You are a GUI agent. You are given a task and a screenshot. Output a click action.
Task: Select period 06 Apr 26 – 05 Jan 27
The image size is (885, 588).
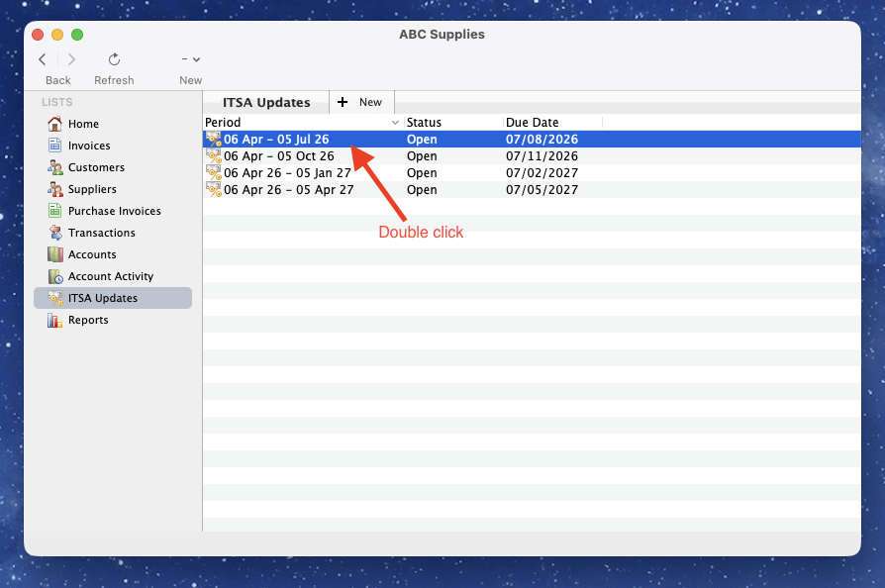287,173
